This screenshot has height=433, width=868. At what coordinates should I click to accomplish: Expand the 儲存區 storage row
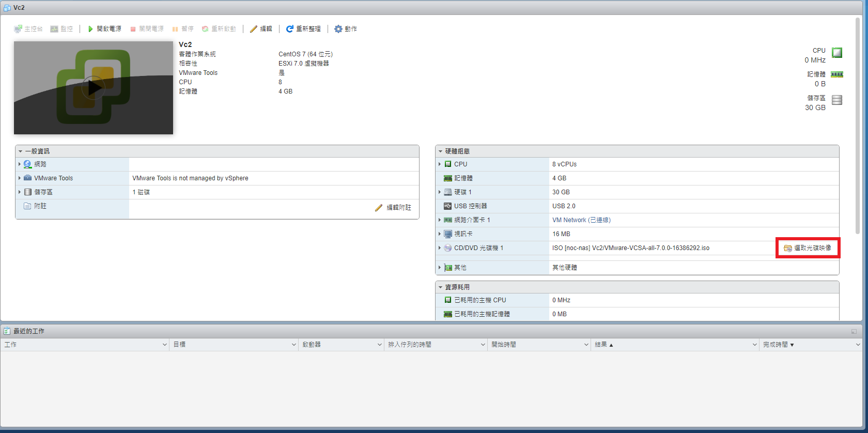20,192
